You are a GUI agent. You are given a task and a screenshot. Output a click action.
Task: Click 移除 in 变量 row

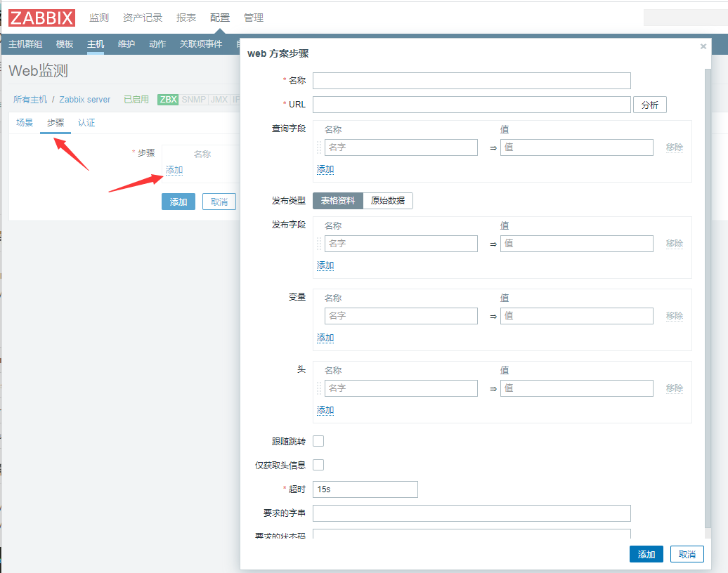674,316
